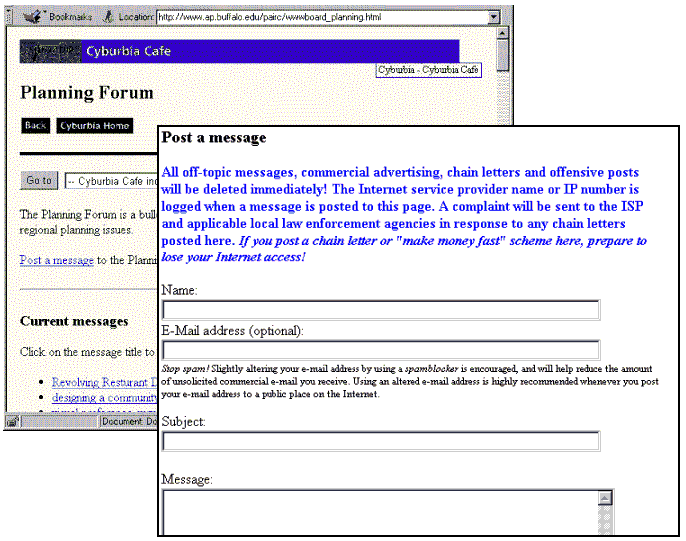Click the Cyburbia Cafe banner title
This screenshot has height=541, width=686.
(129, 52)
